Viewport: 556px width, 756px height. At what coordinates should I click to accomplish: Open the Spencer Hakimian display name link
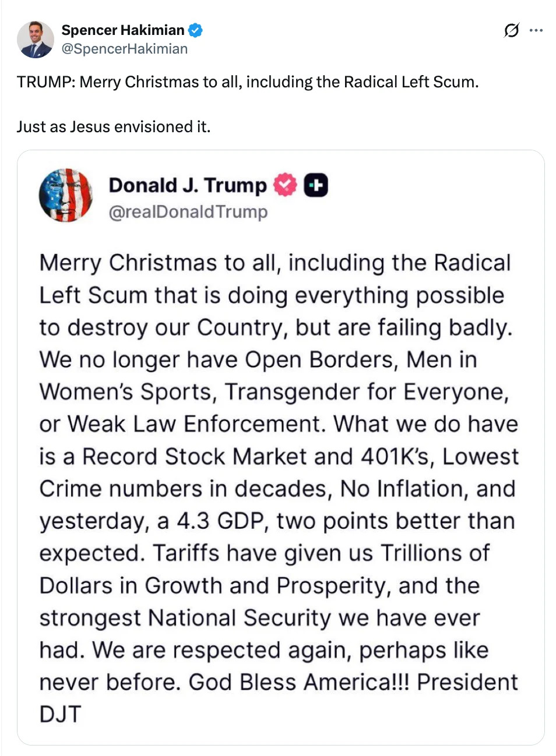click(x=122, y=30)
